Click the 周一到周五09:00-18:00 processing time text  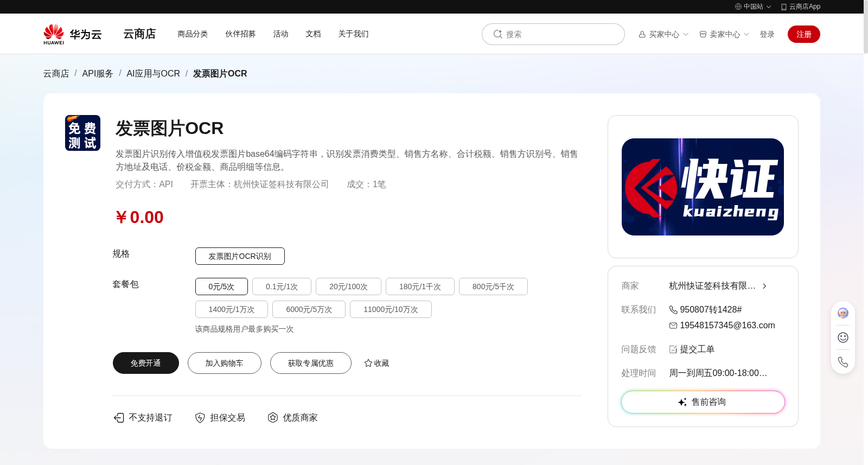[718, 373]
